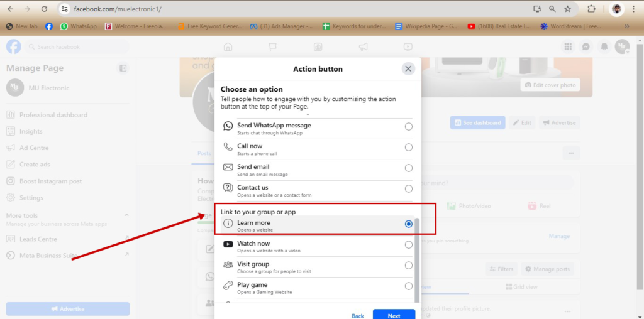Open the Video icon in top nav

[408, 46]
